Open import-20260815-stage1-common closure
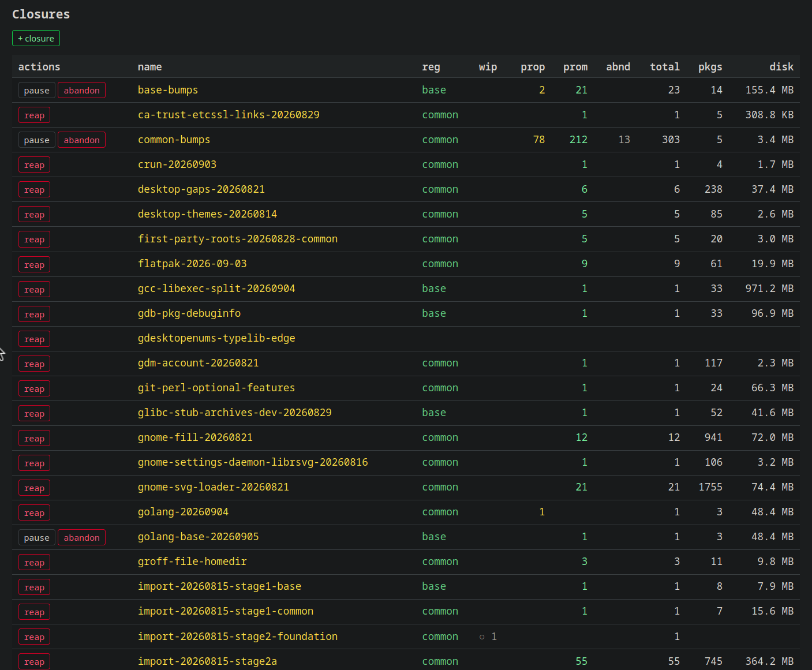The width and height of the screenshot is (812, 670). (x=226, y=611)
